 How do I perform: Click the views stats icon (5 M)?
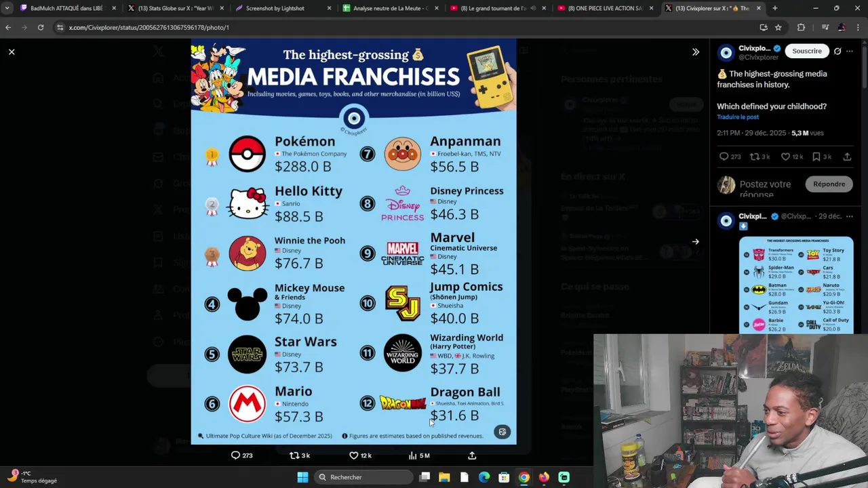click(x=412, y=455)
